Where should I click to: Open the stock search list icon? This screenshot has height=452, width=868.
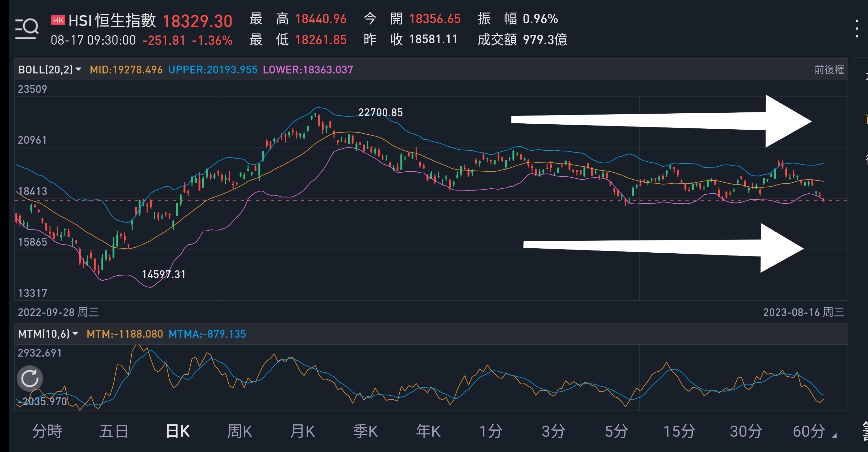click(x=27, y=29)
